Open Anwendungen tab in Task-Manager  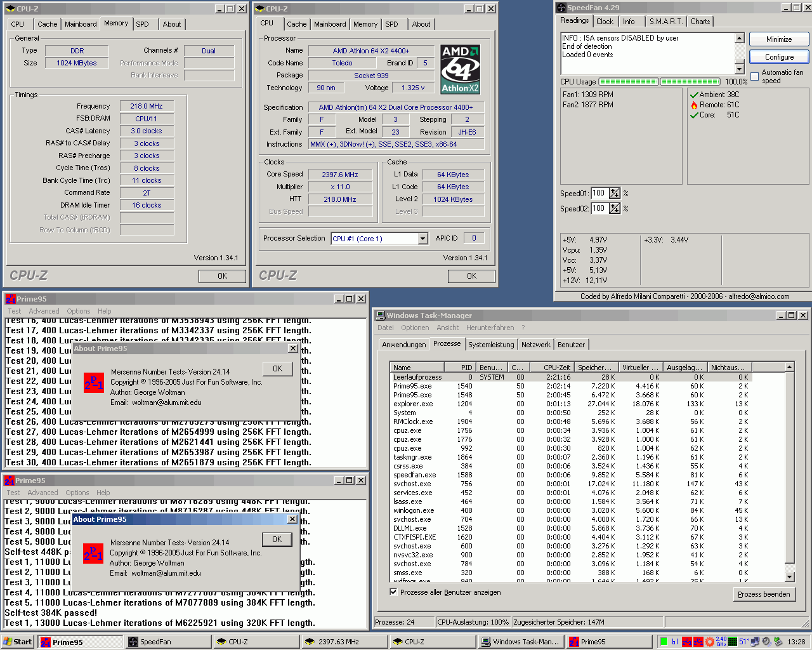(404, 345)
